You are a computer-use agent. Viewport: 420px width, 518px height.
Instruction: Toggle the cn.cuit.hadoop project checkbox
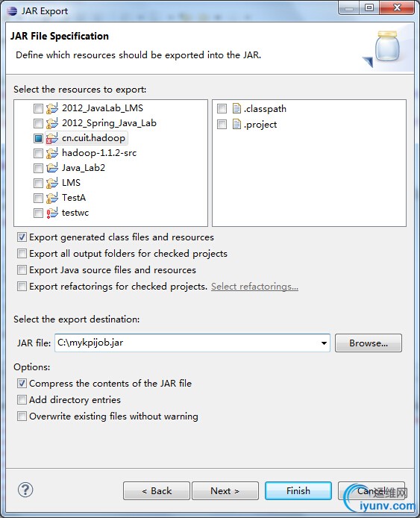38,138
